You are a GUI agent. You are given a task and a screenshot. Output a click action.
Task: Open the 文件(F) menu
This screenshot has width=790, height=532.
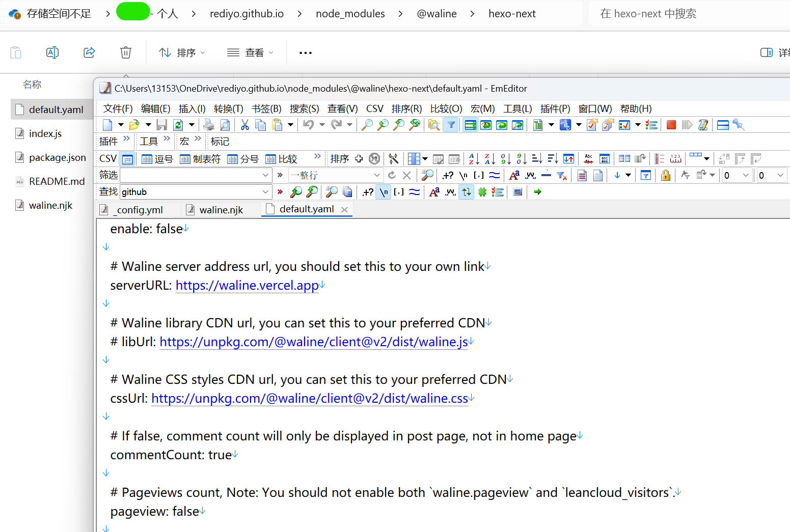pos(118,108)
